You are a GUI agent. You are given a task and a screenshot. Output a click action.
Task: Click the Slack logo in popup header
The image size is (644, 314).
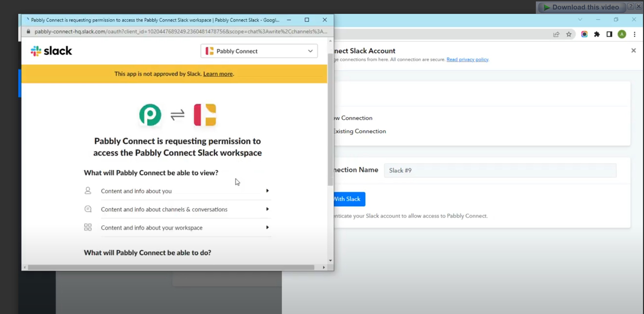[51, 51]
